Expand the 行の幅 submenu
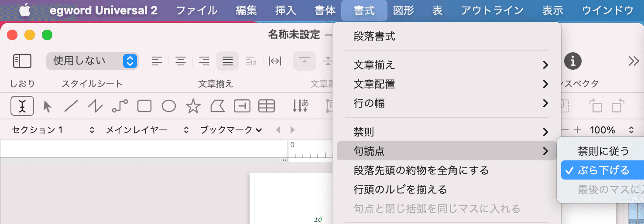The width and height of the screenshot is (644, 224). pyautogui.click(x=447, y=103)
